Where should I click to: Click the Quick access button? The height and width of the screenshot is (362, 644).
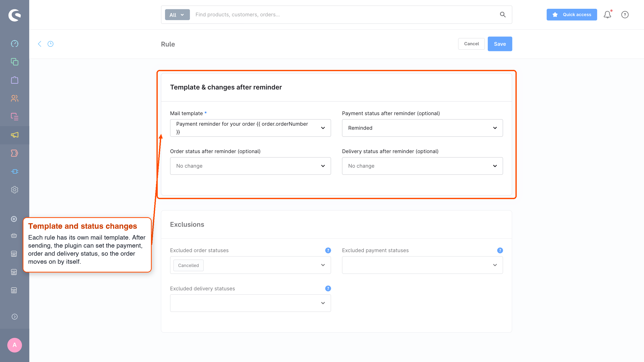(x=572, y=15)
